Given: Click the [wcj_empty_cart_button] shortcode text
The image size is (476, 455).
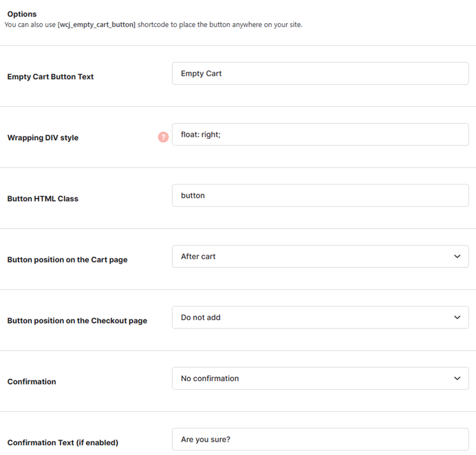Looking at the screenshot, I should click(97, 24).
